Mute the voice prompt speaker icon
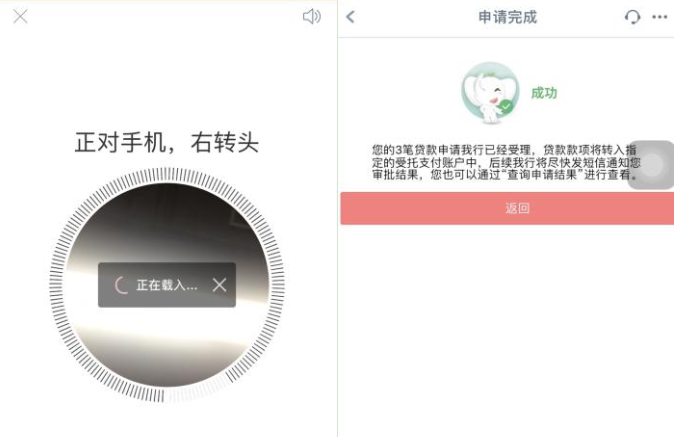The width and height of the screenshot is (676, 437). pyautogui.click(x=312, y=17)
